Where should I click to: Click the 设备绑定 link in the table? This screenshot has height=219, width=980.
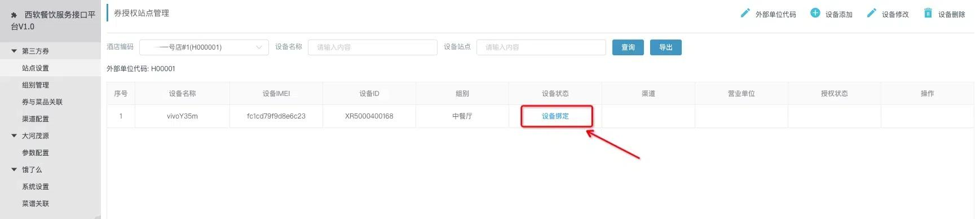[555, 116]
